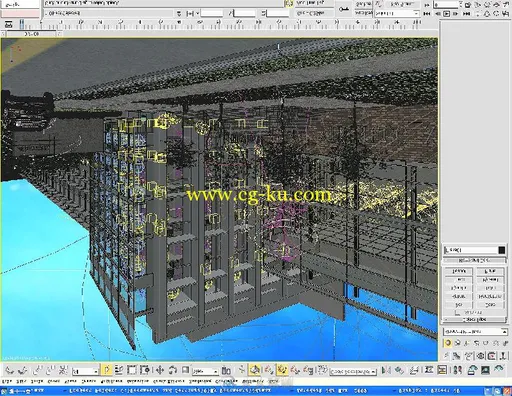Activate the Select and Move tool
This screenshot has height=396, width=512.
click(160, 370)
